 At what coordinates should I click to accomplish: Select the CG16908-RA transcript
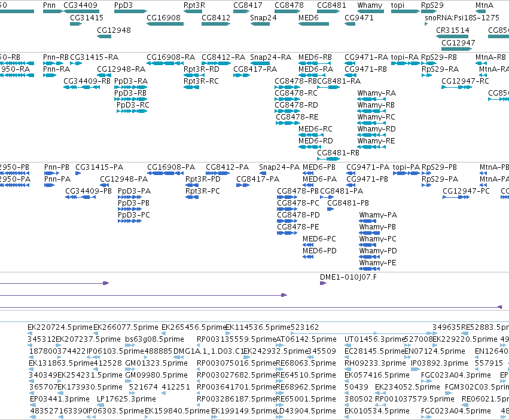pos(165,63)
